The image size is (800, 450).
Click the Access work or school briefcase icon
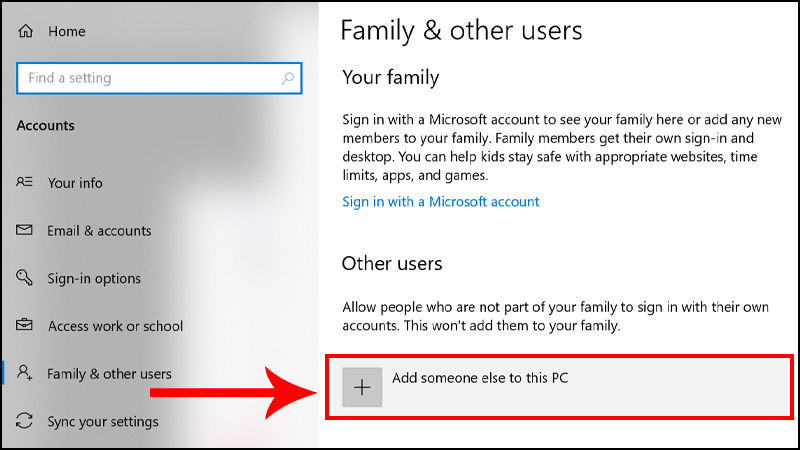pyautogui.click(x=26, y=326)
